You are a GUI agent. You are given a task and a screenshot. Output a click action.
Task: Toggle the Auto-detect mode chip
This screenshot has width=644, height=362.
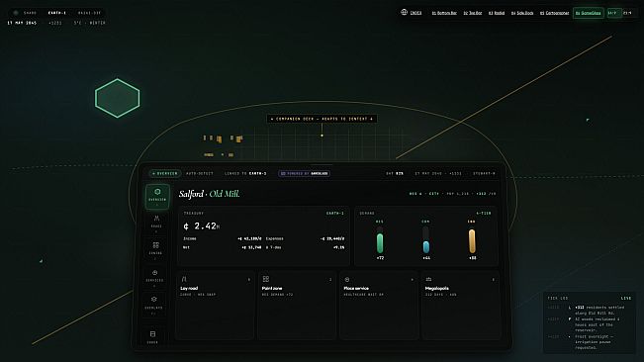(x=200, y=174)
